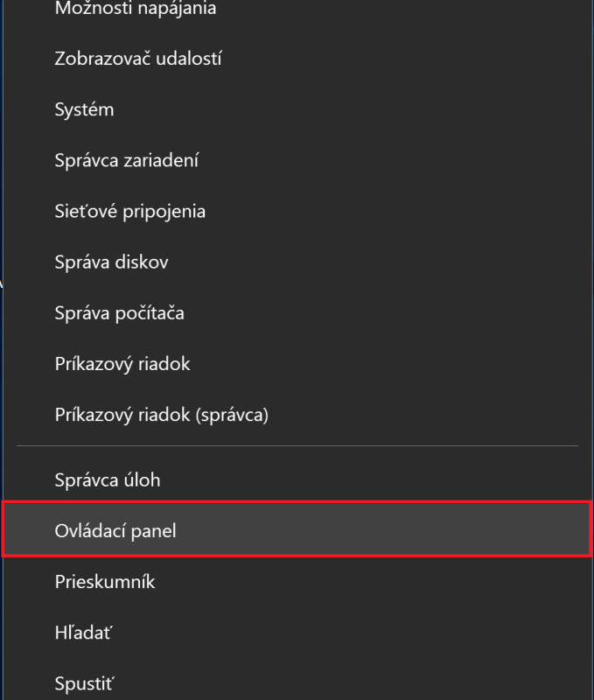Image resolution: width=594 pixels, height=700 pixels.
Task: Pick the entry below Správca úloh
Action: (115, 531)
